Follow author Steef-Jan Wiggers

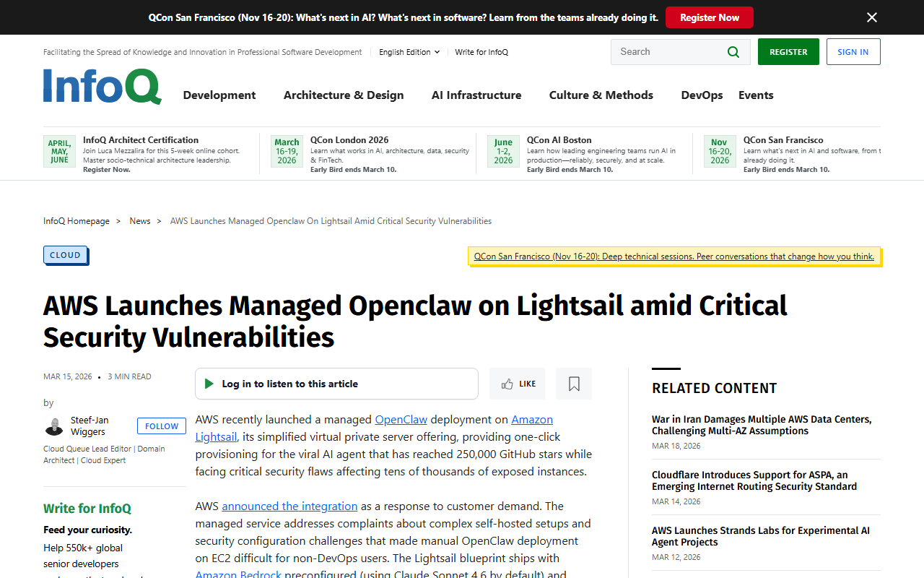click(x=161, y=426)
